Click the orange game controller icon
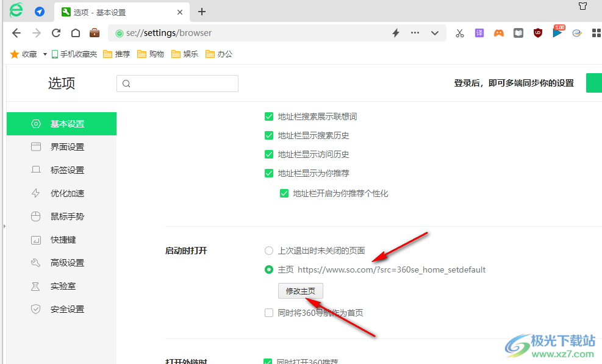The image size is (602, 364). point(499,33)
